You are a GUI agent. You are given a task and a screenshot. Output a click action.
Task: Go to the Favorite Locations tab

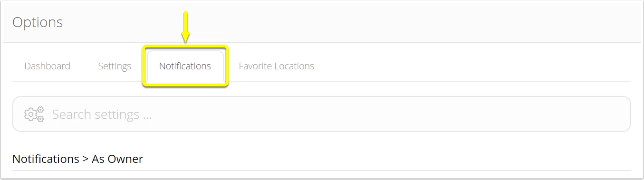tap(276, 66)
